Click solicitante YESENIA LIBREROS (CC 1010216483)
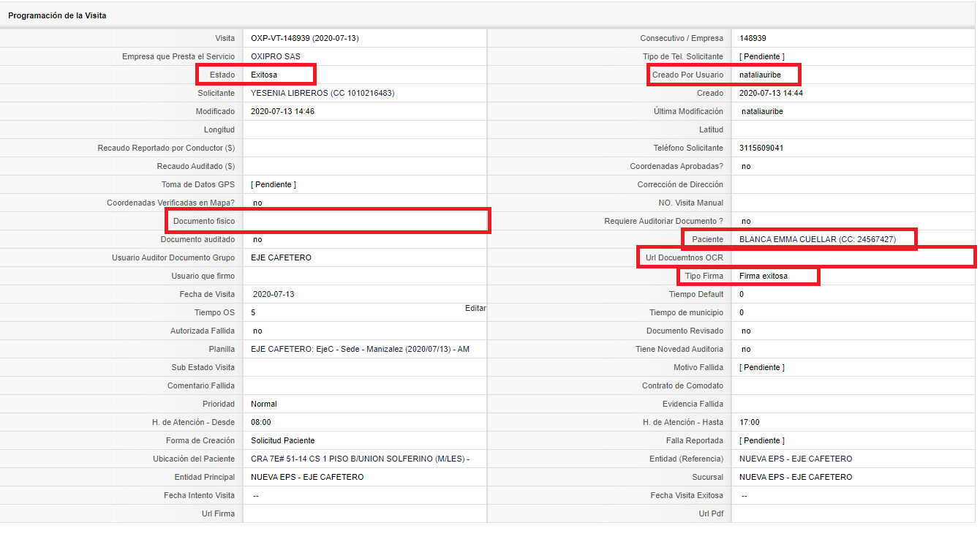This screenshot has height=542, width=980. pyautogui.click(x=323, y=93)
